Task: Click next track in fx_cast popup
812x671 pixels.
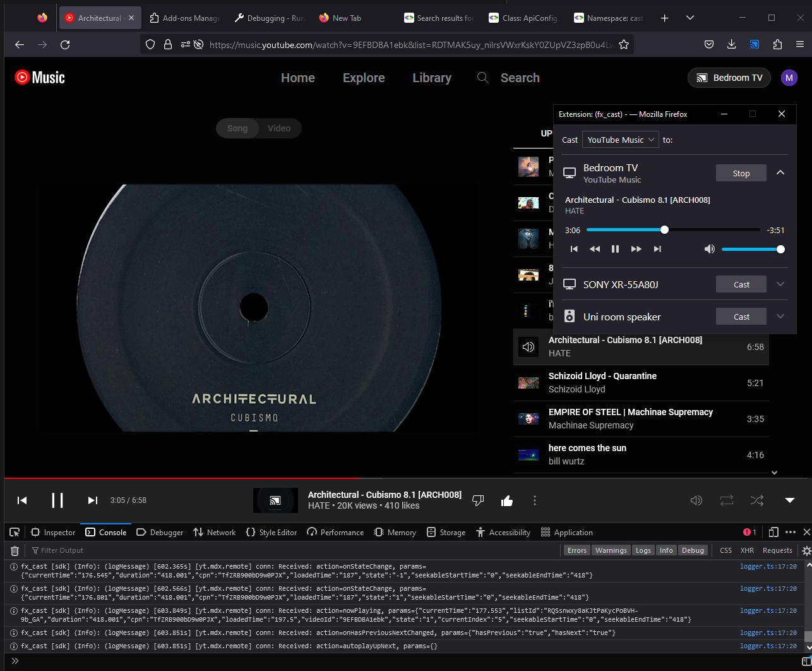Action: click(x=657, y=249)
